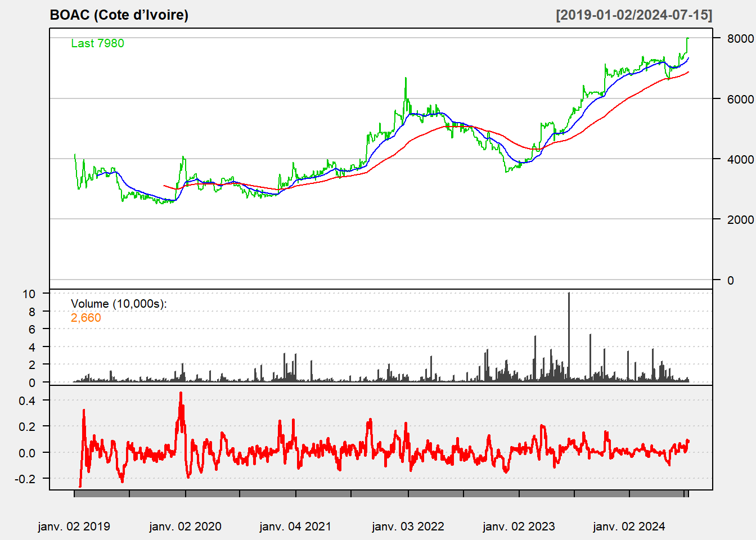
Task: Click the BOAC (Cote d'Ivoire) chart title
Action: (119, 15)
